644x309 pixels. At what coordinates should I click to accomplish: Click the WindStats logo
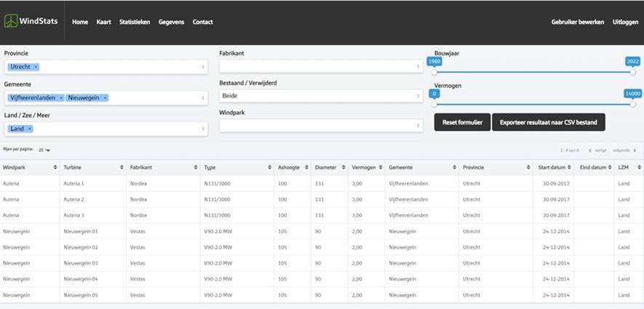tap(31, 21)
